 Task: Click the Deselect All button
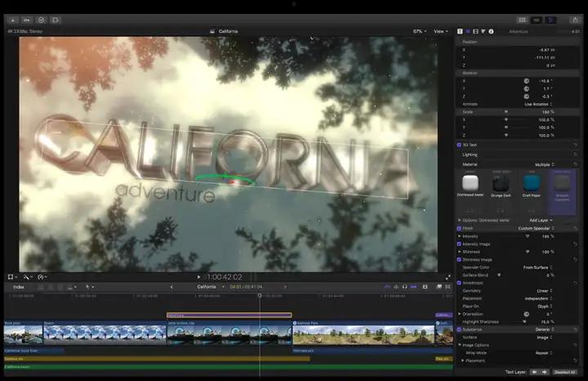pyautogui.click(x=565, y=372)
